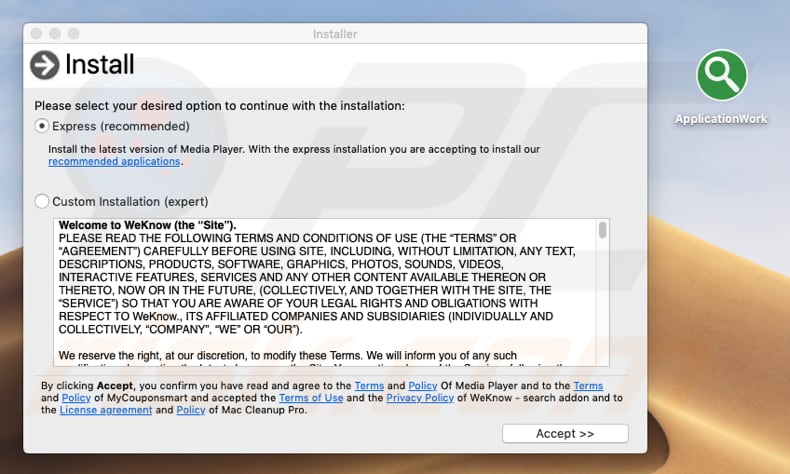790x474 pixels.
Task: Open Media Player Terms link
Action: (369, 385)
